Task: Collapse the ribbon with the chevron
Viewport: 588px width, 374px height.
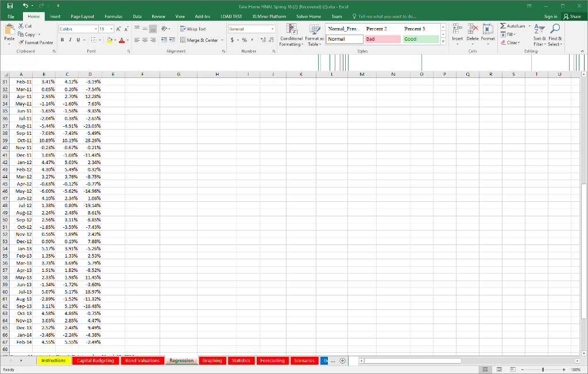Action: coord(582,51)
